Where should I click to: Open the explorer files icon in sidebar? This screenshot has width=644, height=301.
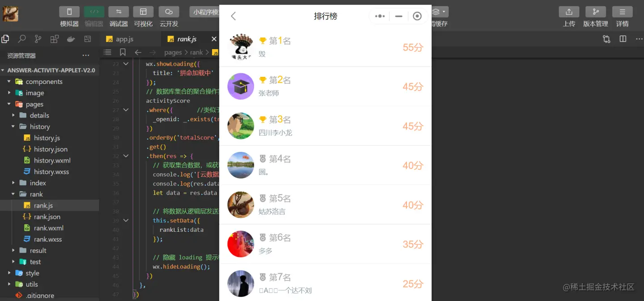(5, 39)
